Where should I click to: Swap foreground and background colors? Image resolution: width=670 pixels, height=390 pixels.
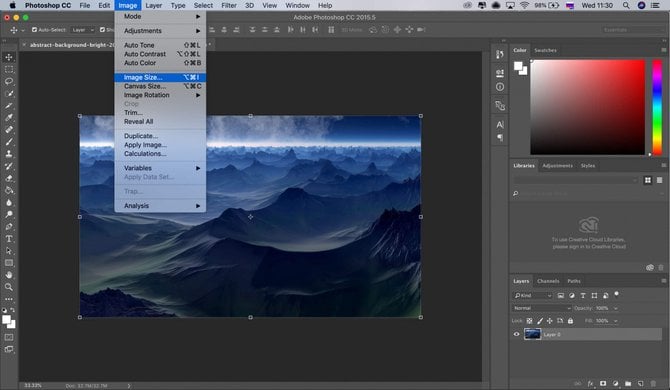click(x=12, y=310)
